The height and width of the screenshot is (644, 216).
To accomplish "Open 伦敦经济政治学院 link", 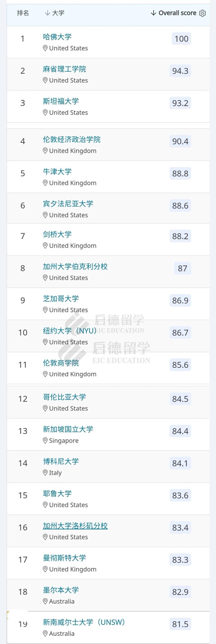I will coord(72,139).
